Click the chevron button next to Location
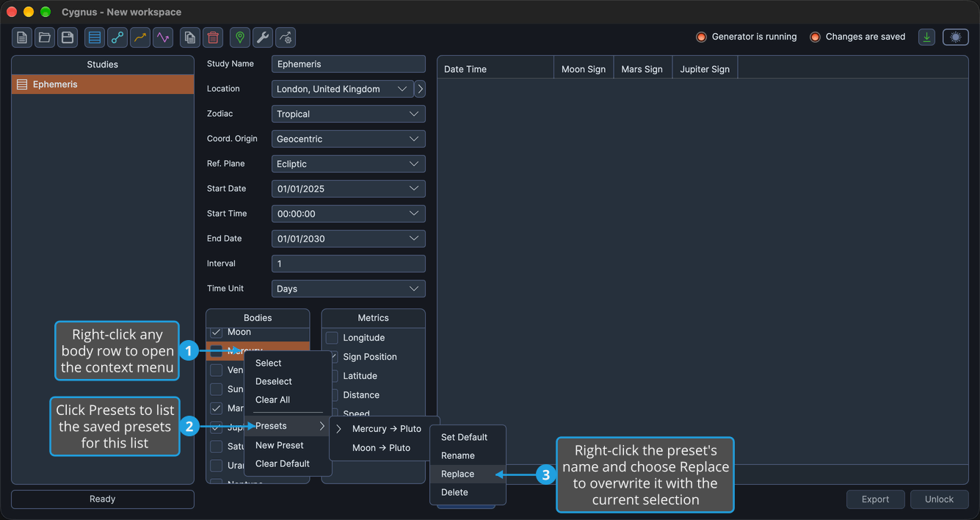This screenshot has width=980, height=520. pos(420,89)
